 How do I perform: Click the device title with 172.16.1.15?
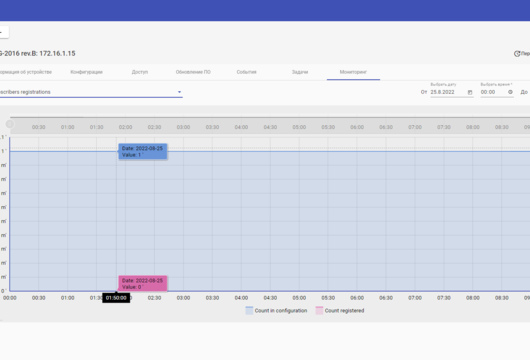point(38,53)
